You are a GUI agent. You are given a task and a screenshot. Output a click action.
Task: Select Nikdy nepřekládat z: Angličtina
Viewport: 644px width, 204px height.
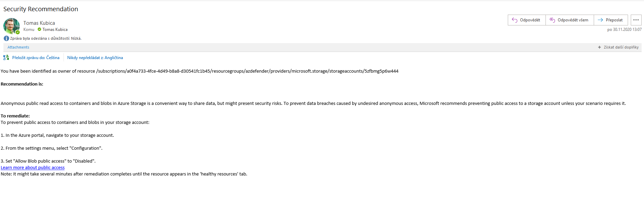coord(95,58)
